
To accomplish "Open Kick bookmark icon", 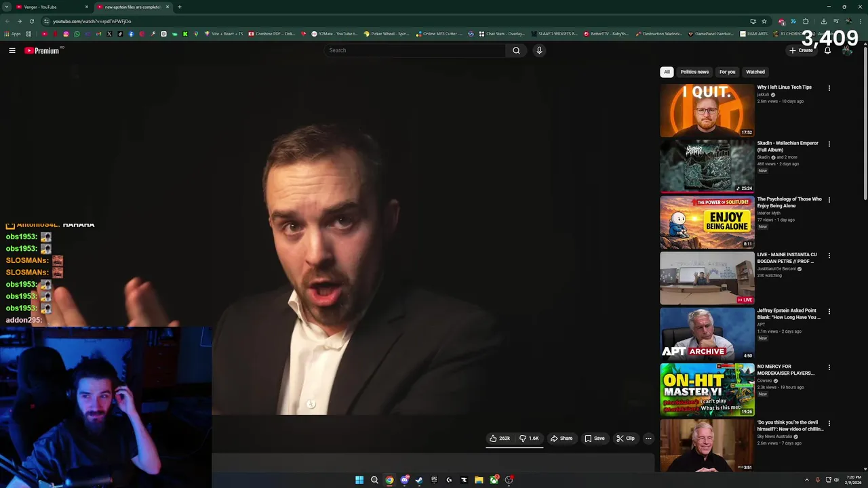I will (185, 34).
